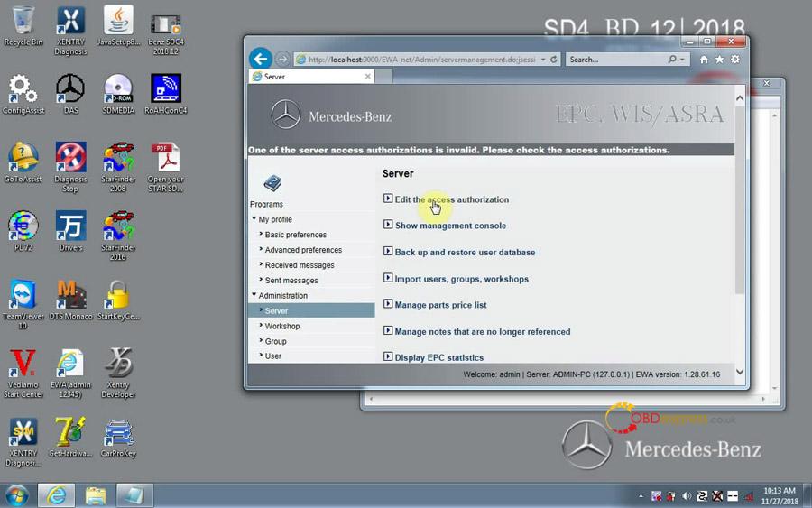Open Edit the access authorization link
This screenshot has height=508, width=812.
tap(451, 199)
